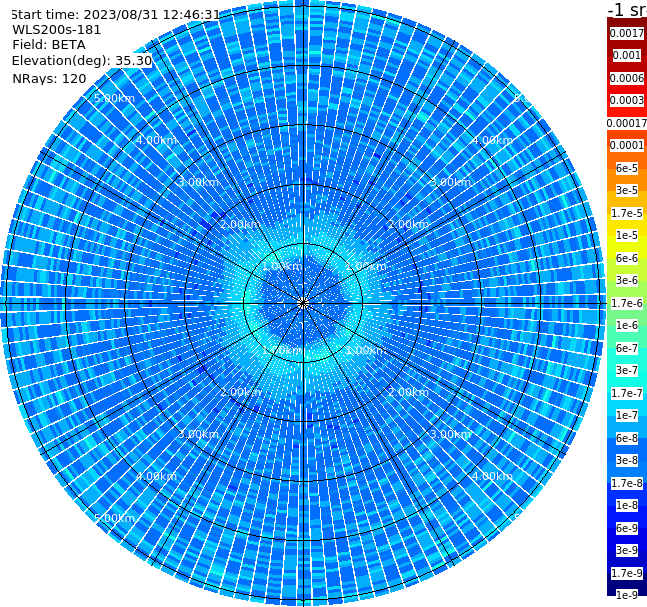Screen dimensions: 647x607
Task: Select the 1.7e-7 colorbar label
Action: pos(627,393)
